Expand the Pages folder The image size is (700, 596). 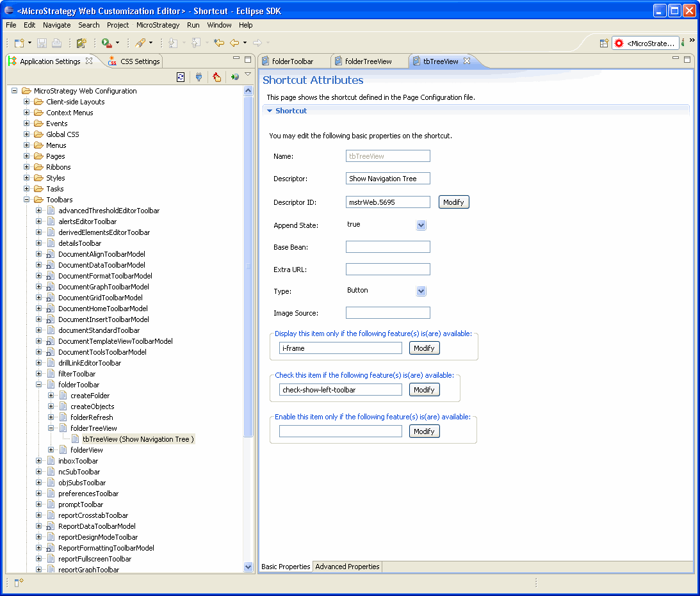(27, 156)
